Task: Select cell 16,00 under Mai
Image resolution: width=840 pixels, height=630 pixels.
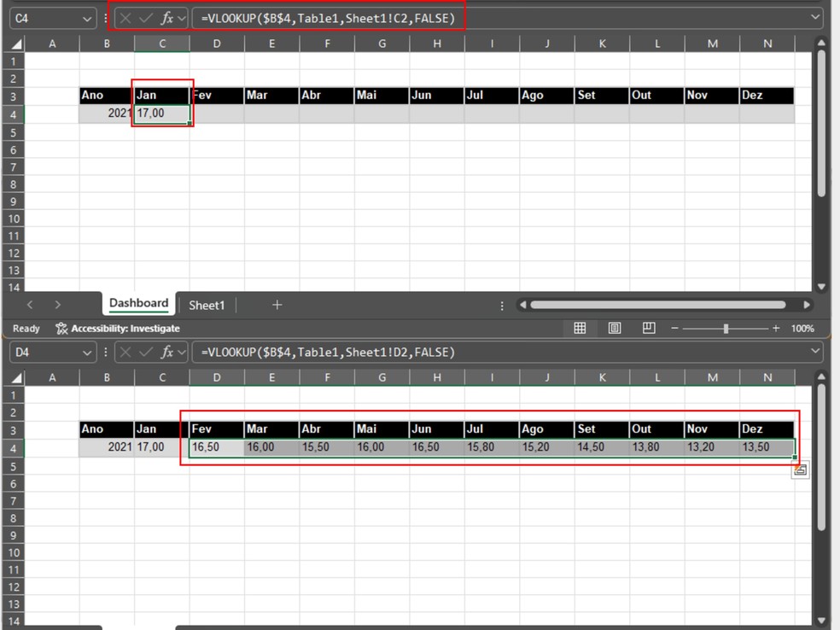Action: (x=382, y=447)
